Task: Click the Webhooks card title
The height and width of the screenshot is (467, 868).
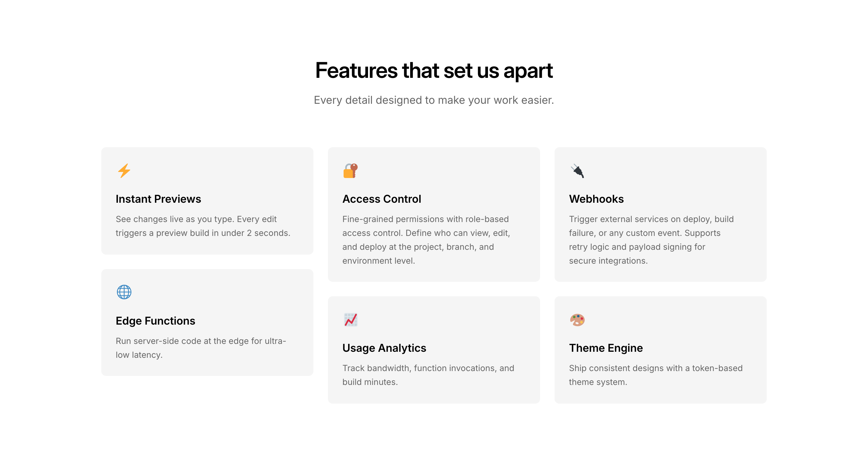Action: click(596, 199)
